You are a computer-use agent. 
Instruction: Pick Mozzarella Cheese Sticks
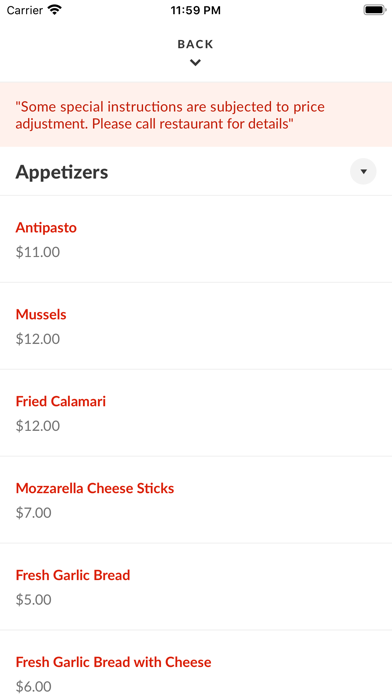196,500
